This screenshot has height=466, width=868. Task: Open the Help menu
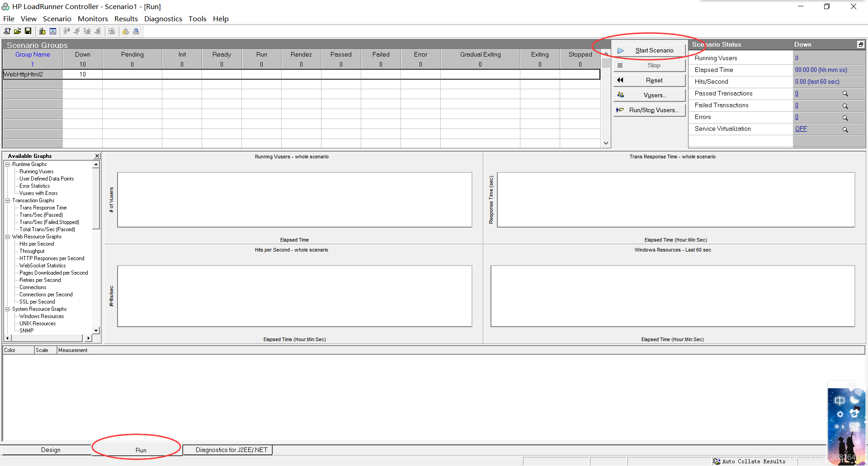[x=221, y=19]
